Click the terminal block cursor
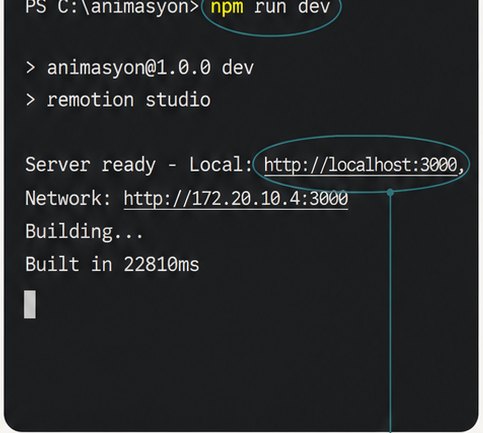The width and height of the screenshot is (483, 433). pyautogui.click(x=30, y=304)
